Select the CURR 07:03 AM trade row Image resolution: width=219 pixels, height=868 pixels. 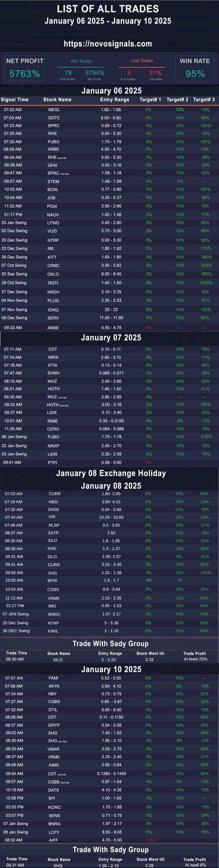tap(109, 494)
